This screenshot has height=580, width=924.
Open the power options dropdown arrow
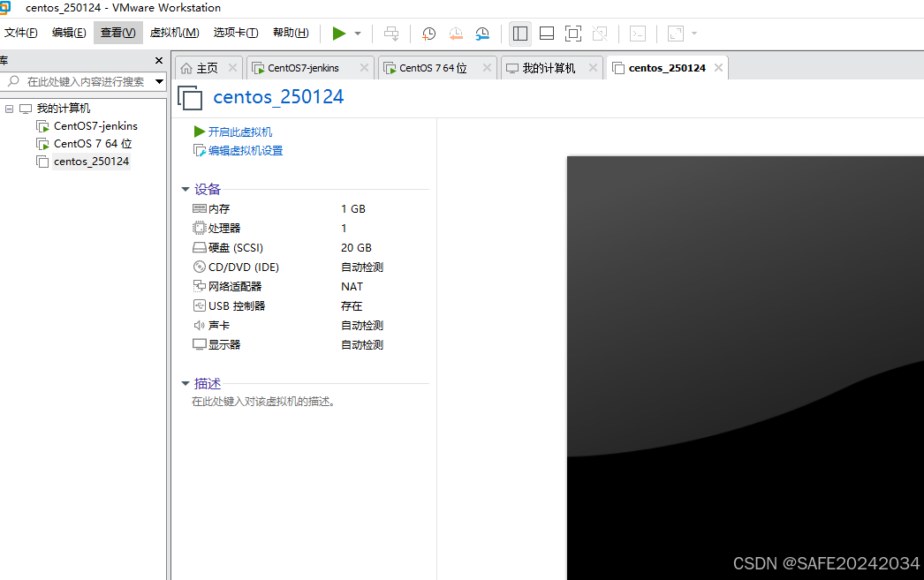pyautogui.click(x=358, y=34)
